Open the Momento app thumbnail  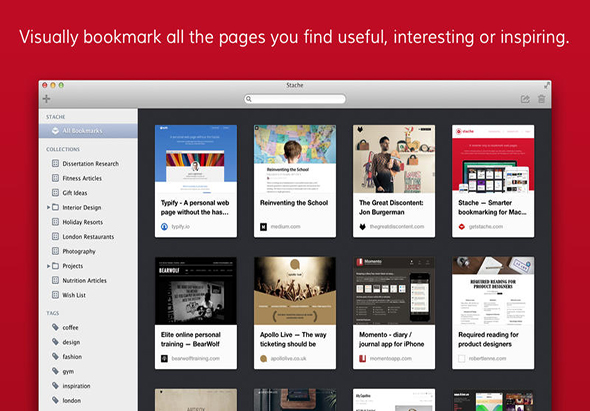click(394, 291)
